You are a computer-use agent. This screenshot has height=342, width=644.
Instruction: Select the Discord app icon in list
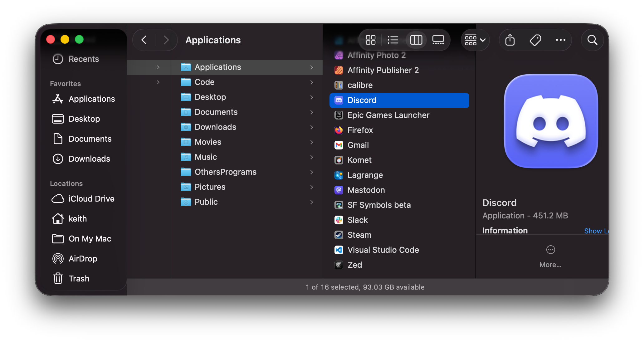[339, 100]
